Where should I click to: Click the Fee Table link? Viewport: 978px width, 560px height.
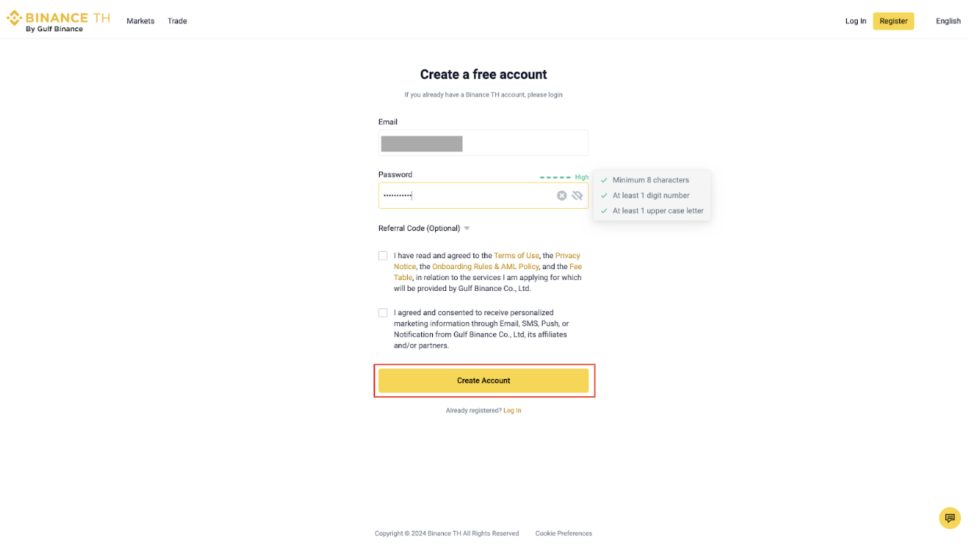[x=576, y=266]
